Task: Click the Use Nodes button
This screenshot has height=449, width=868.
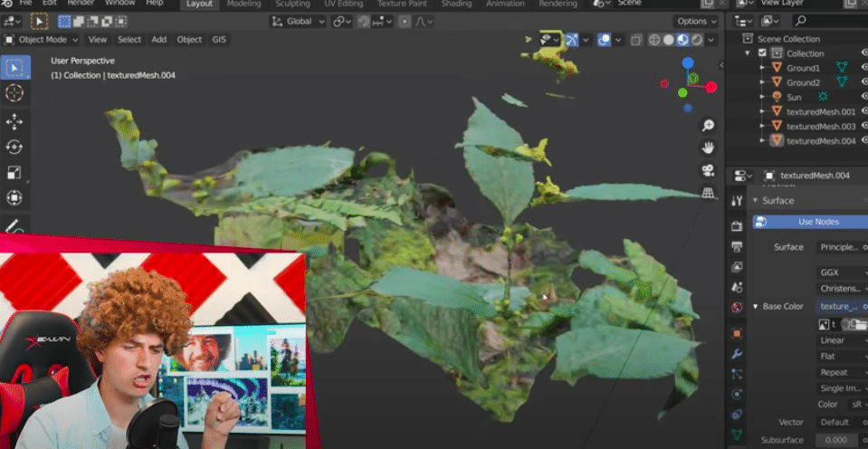Action: (x=810, y=222)
